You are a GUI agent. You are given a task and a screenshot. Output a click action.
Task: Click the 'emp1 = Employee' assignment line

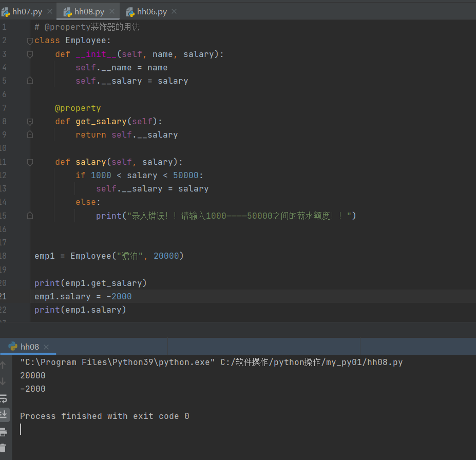(109, 256)
